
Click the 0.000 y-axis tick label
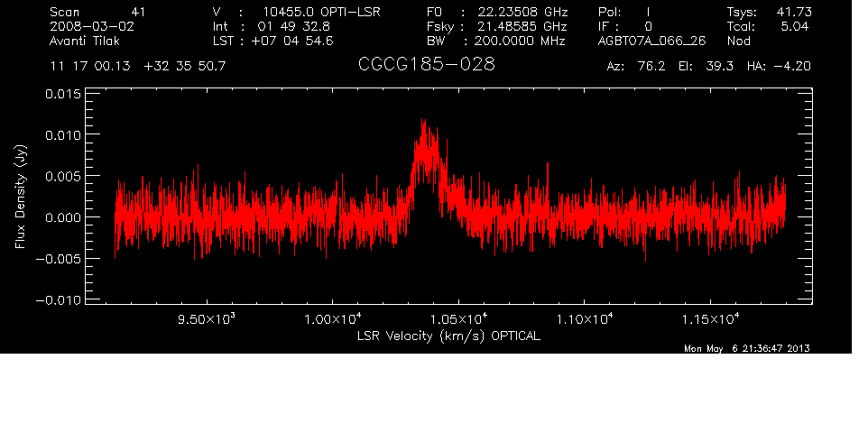63,217
